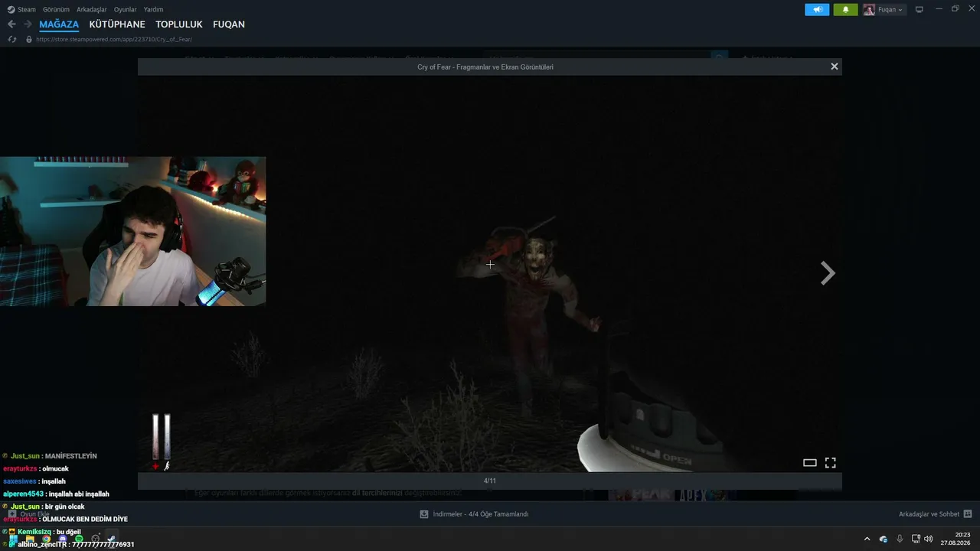The width and height of the screenshot is (980, 551).
Task: Click the downloads icon beside İndirmeler
Action: click(x=424, y=514)
